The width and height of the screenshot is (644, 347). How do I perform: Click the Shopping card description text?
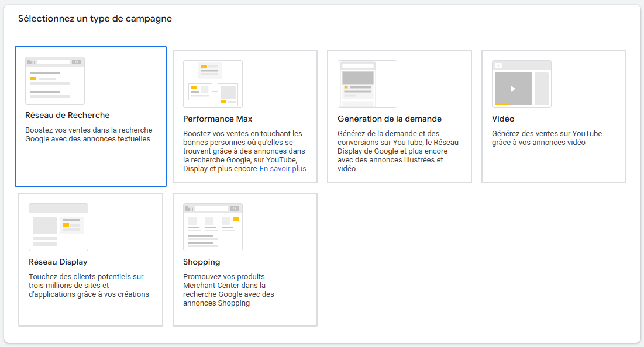coord(228,290)
